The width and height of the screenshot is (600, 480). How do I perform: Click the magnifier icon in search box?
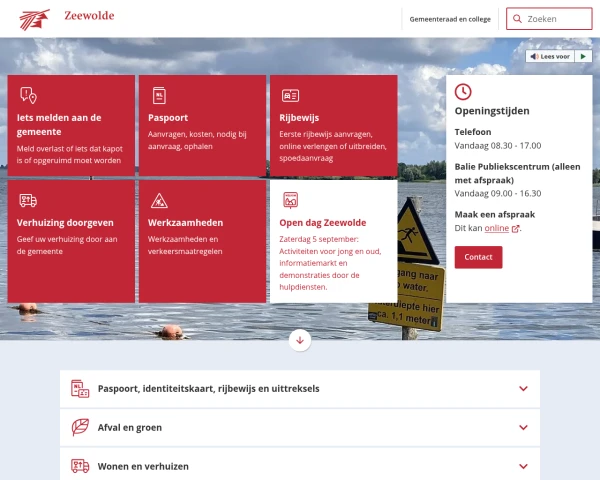(517, 19)
